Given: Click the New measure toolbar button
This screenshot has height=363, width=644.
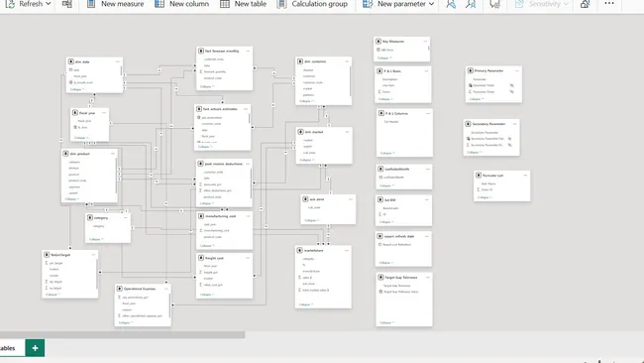Looking at the screenshot, I should pyautogui.click(x=115, y=4).
